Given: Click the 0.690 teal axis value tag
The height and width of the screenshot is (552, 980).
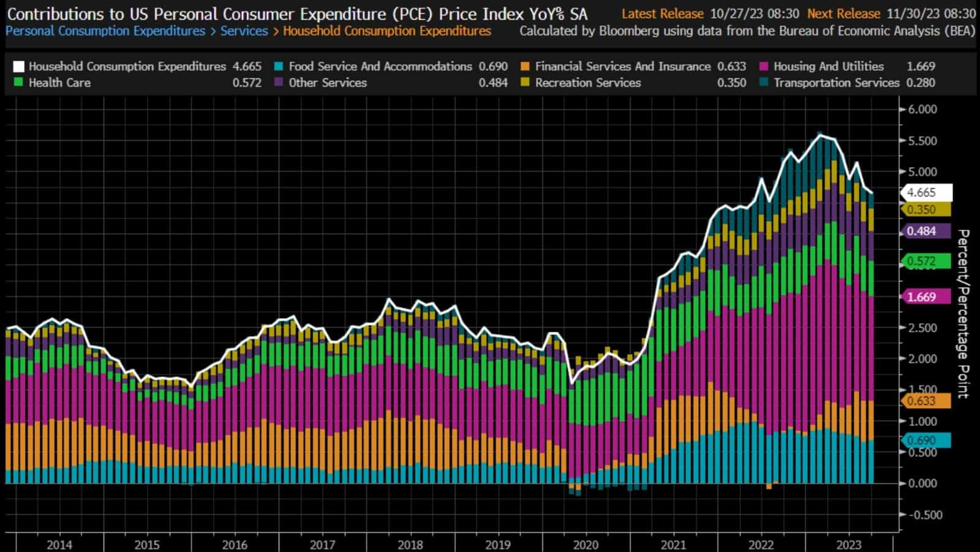Looking at the screenshot, I should pyautogui.click(x=925, y=440).
